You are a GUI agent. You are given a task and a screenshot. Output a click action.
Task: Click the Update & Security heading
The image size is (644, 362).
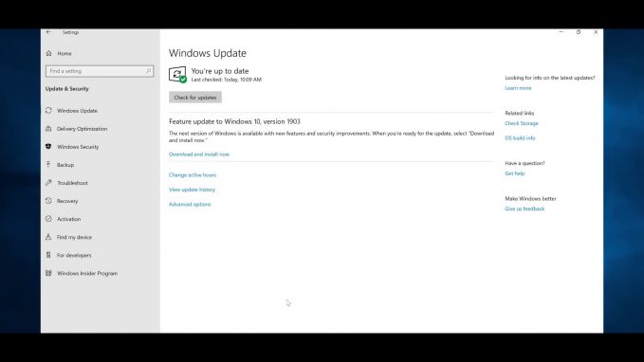67,89
